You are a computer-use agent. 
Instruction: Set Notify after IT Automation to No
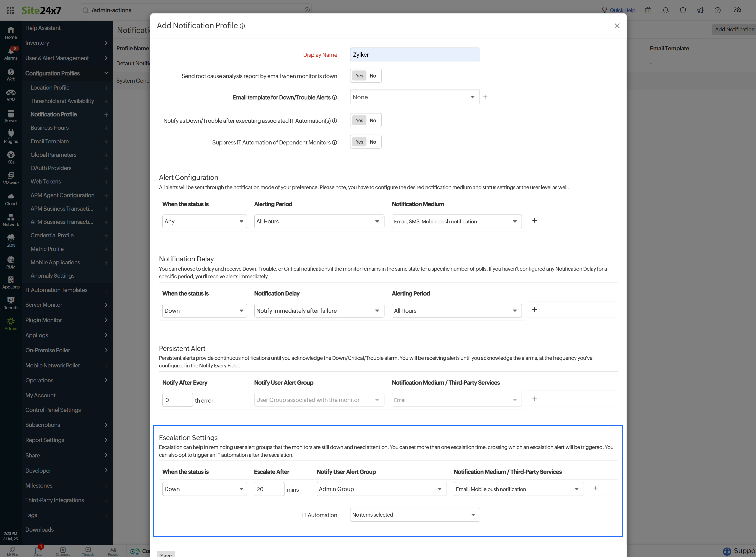[373, 120]
